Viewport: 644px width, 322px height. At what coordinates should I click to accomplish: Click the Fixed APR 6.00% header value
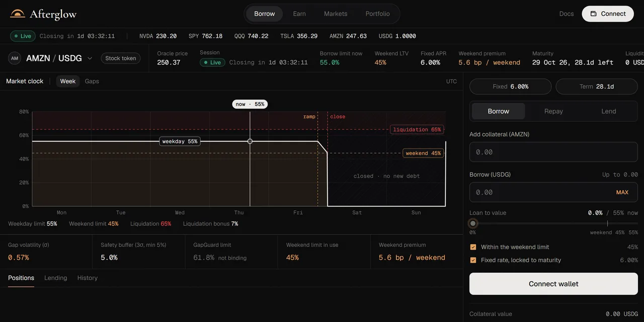pyautogui.click(x=431, y=62)
